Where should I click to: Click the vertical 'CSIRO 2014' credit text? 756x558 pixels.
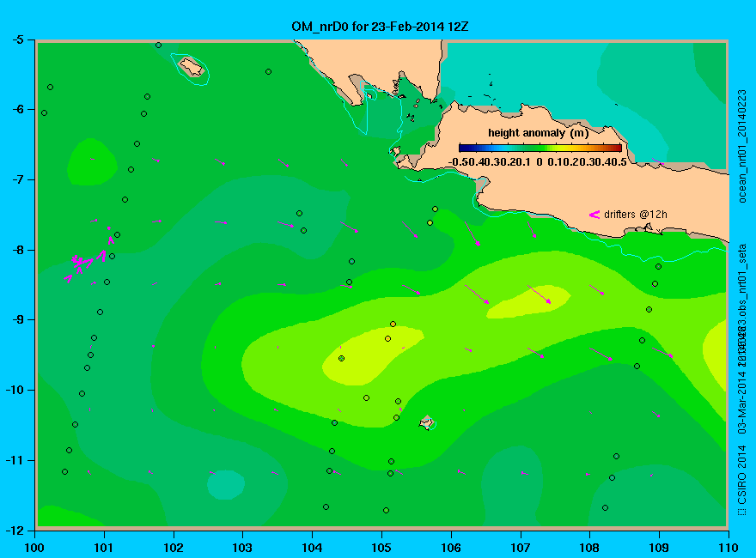(742, 475)
